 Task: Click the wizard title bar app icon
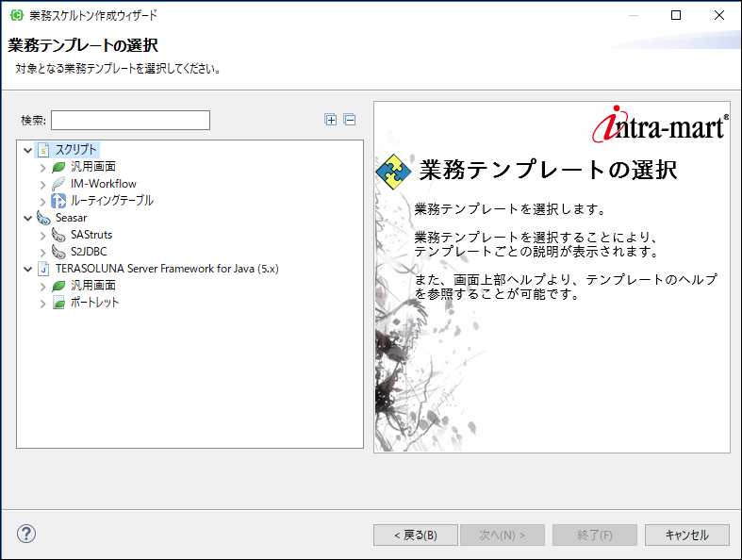coord(17,16)
